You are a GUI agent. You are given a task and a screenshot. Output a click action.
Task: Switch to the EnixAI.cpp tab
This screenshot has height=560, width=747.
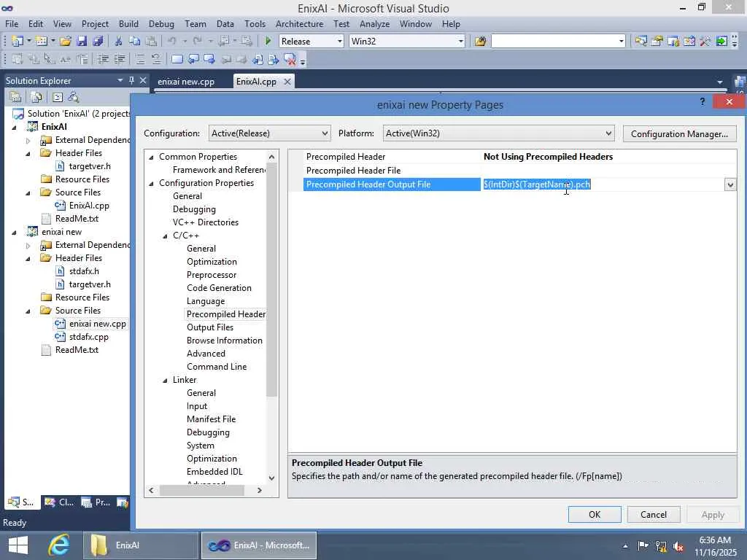256,82
